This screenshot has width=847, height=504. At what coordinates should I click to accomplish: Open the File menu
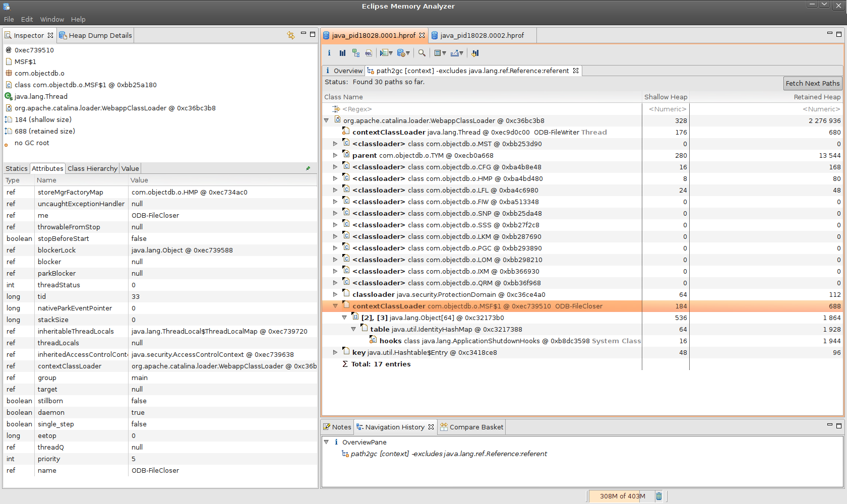(x=9, y=19)
